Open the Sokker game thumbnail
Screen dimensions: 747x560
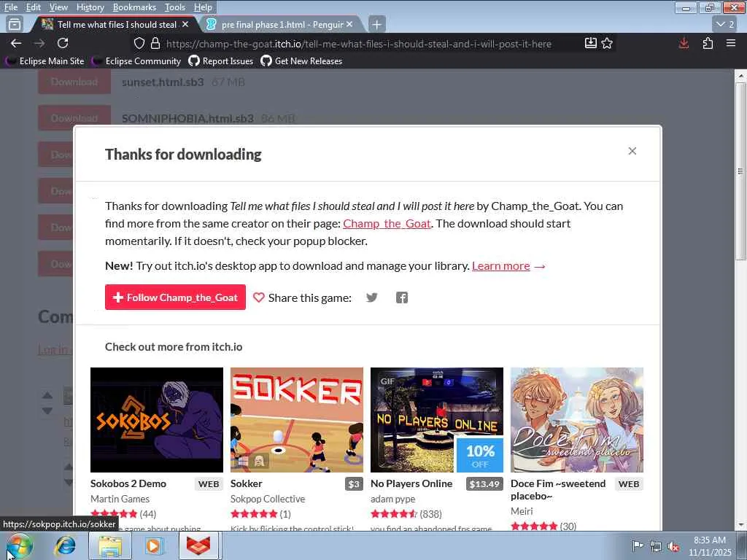coord(297,420)
